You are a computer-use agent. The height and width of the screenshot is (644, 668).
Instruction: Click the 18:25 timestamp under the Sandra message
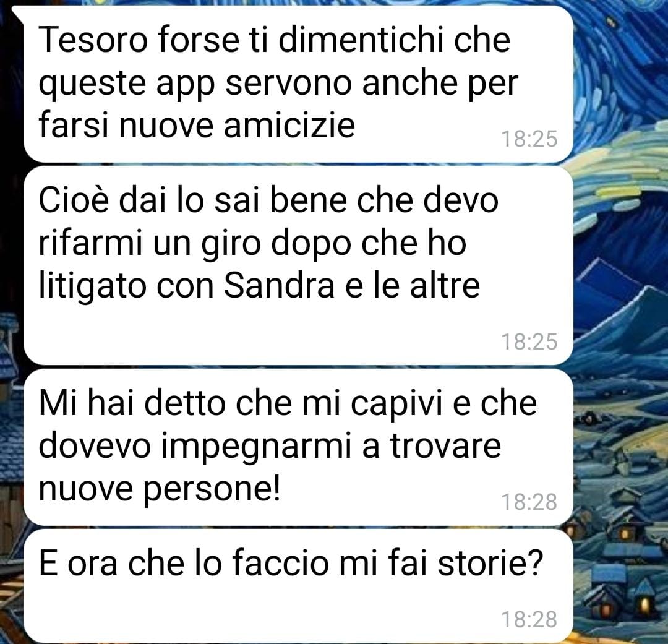(x=529, y=342)
